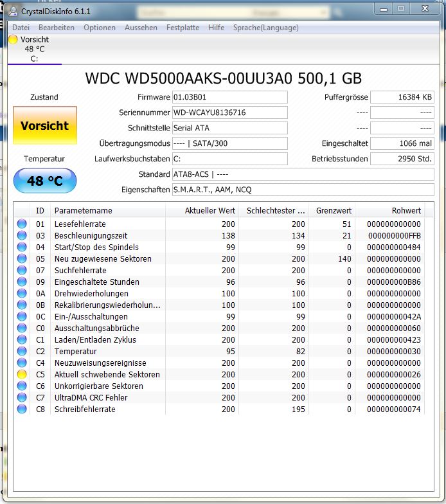This screenshot has height=504, width=446.
Task: Select the Beschleunigungszeit parameter name
Action: click(91, 235)
